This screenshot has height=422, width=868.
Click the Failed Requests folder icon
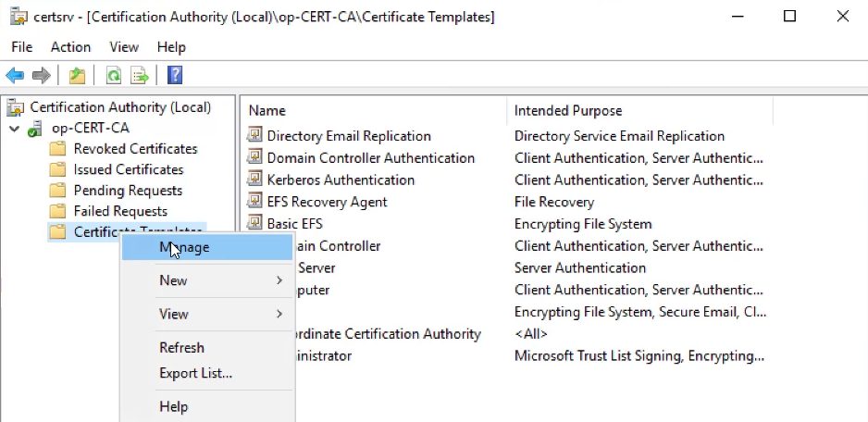(57, 211)
